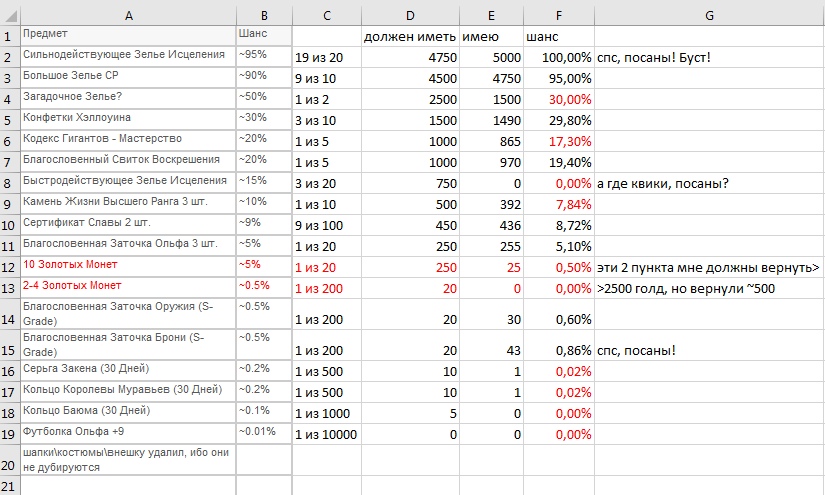Select the 'Футболка Ольфа +9' cell

(x=127, y=431)
